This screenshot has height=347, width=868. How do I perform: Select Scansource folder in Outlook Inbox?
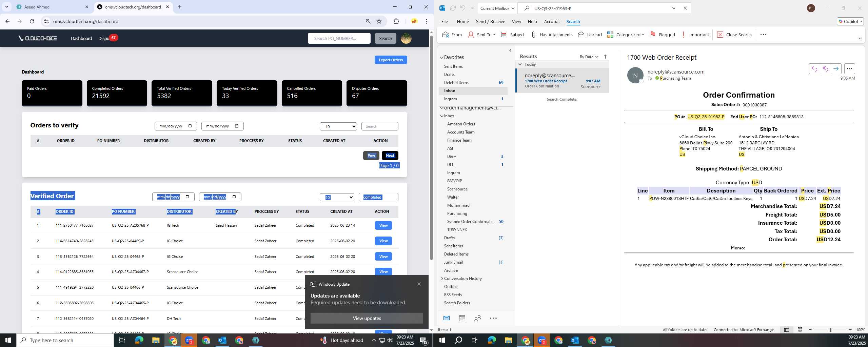(457, 189)
